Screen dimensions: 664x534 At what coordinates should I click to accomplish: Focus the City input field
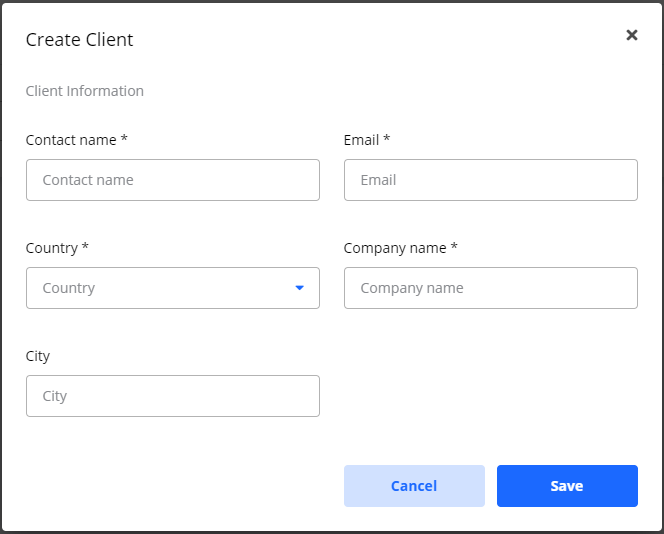point(172,396)
